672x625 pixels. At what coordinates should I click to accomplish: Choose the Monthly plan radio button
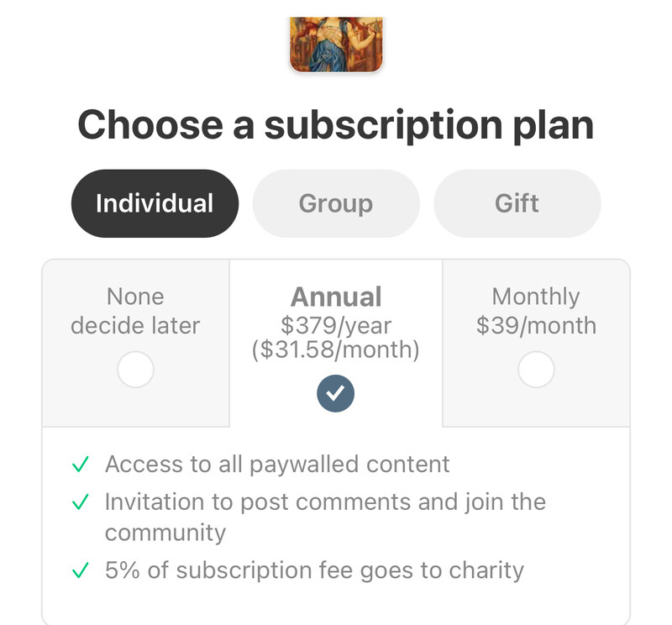click(536, 370)
